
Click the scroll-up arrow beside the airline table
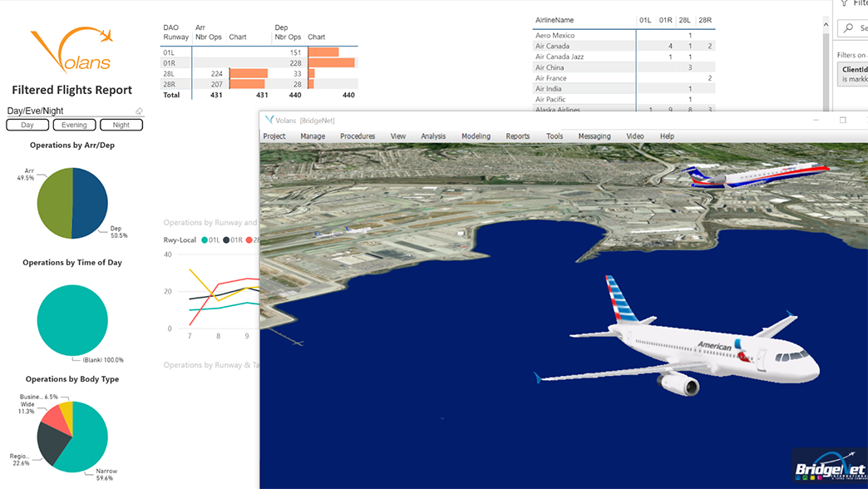826,24
